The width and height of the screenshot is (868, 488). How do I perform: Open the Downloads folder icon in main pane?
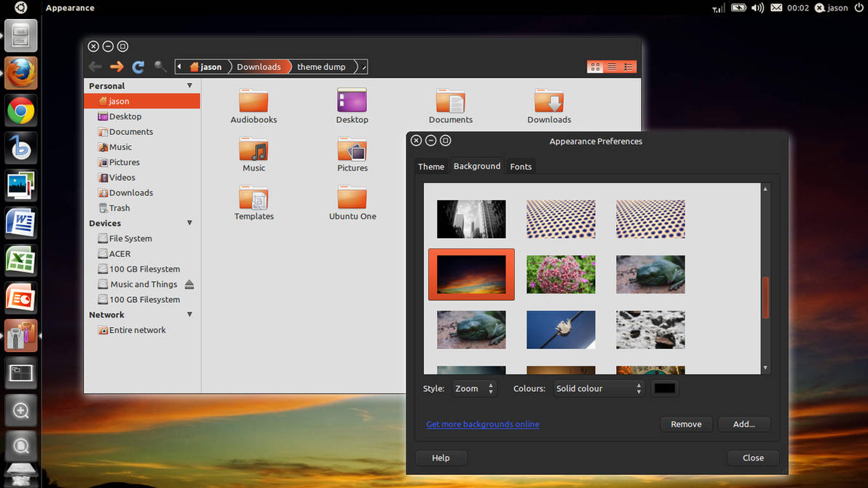tap(549, 106)
